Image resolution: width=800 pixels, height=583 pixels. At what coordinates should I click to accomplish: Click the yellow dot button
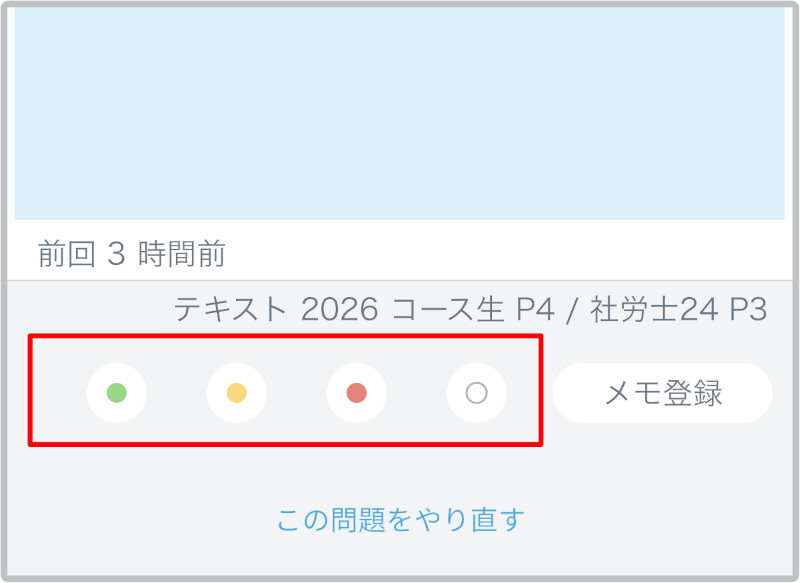point(236,393)
